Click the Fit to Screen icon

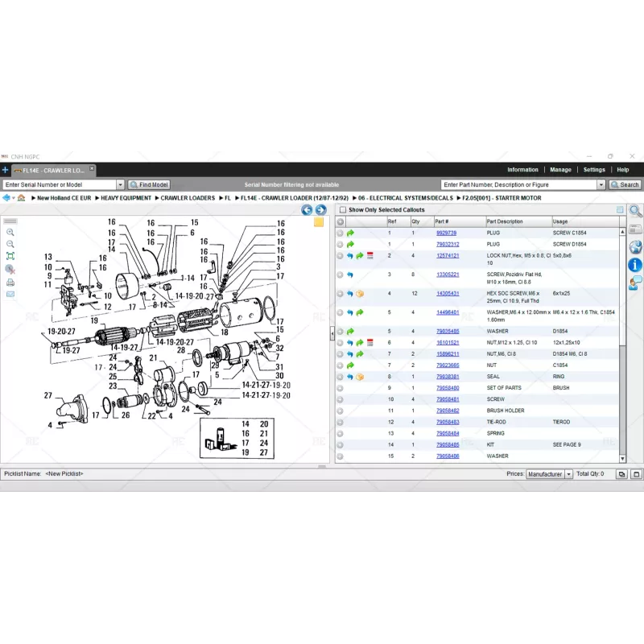click(x=10, y=255)
